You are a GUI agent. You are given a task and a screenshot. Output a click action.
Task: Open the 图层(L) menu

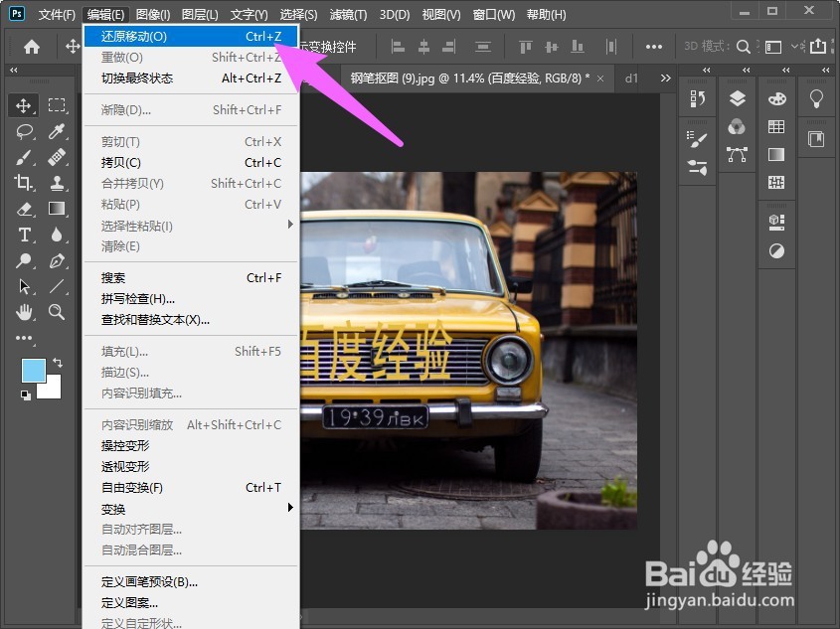point(200,15)
